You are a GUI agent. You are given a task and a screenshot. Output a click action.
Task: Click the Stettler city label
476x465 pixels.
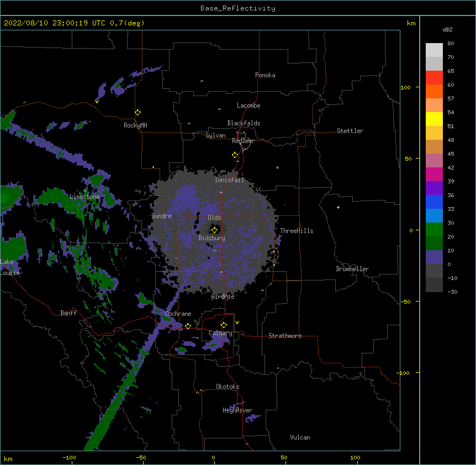point(350,131)
